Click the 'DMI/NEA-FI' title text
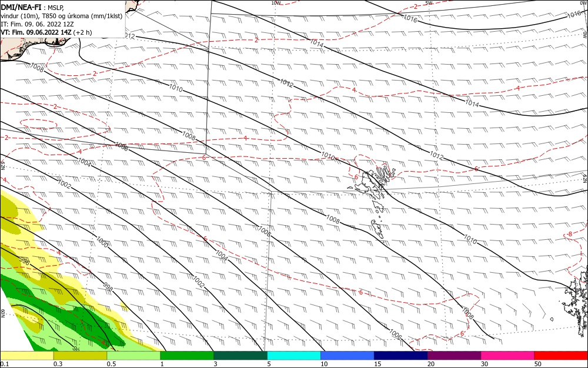 pos(21,7)
